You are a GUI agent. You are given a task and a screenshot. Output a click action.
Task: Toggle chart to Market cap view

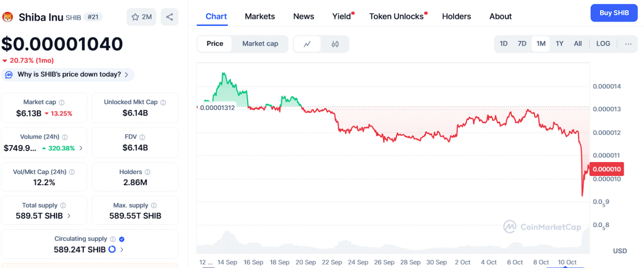coord(260,44)
